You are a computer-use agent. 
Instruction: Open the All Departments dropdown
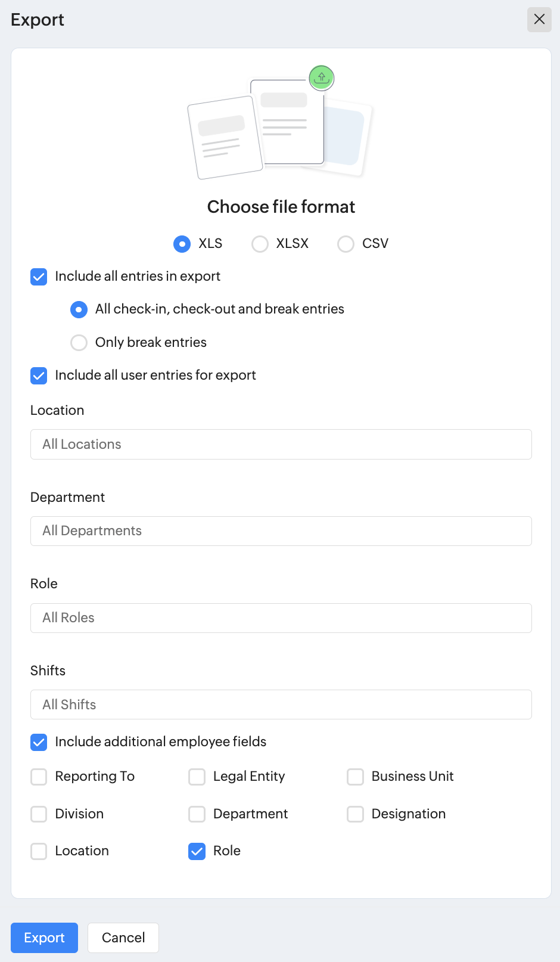click(x=281, y=531)
